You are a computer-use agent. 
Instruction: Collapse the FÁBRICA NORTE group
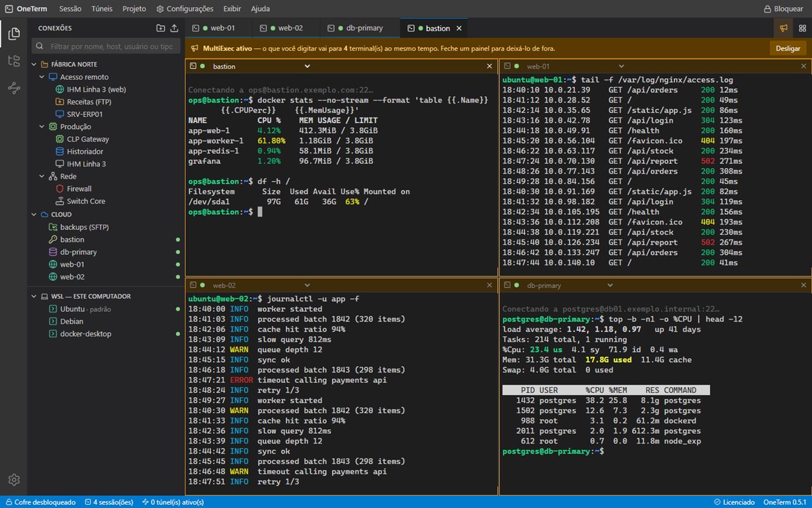(34, 65)
